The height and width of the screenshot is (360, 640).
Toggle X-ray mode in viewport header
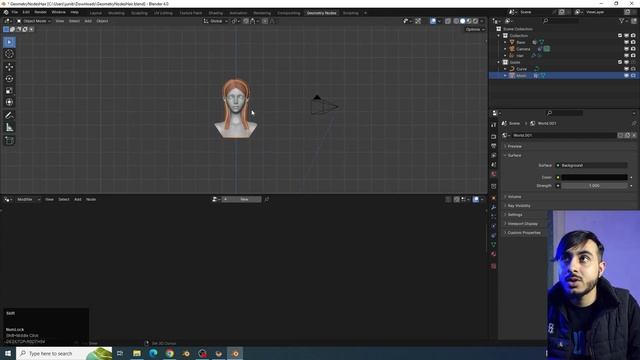[448, 21]
